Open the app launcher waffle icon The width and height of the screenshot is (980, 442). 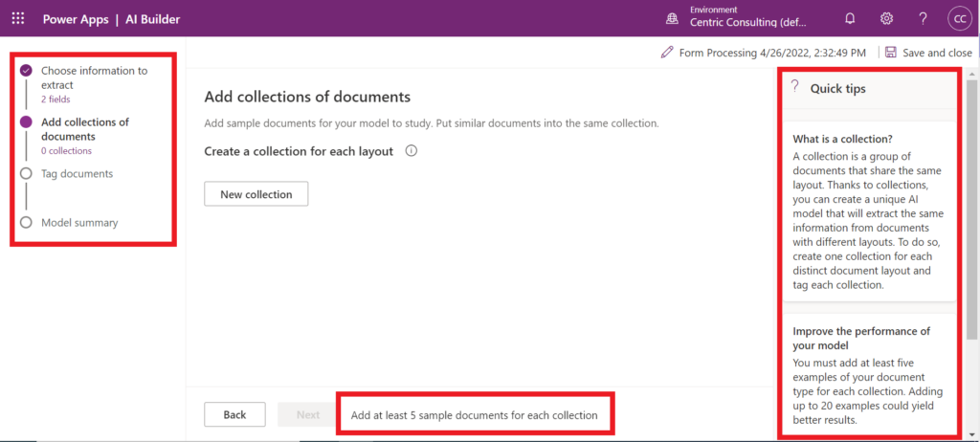19,18
